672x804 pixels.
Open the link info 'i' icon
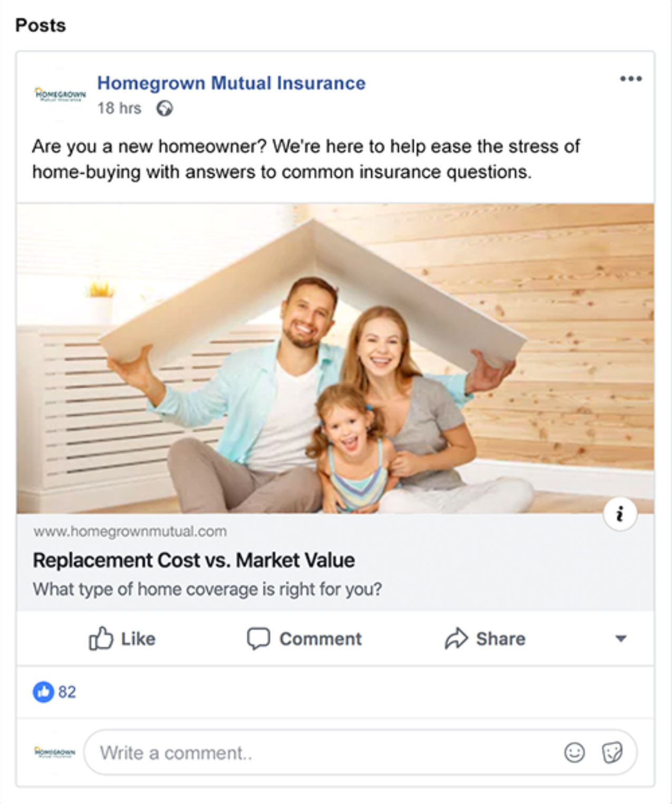tap(620, 513)
